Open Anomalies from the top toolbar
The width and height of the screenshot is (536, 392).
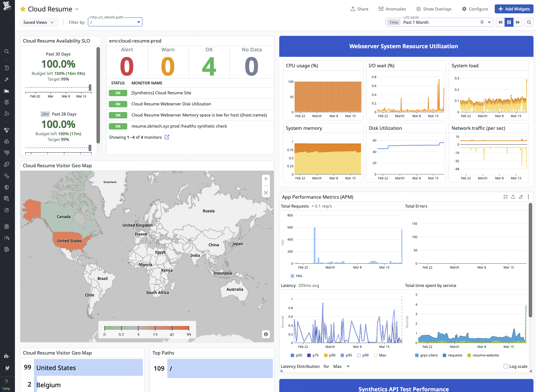[392, 9]
